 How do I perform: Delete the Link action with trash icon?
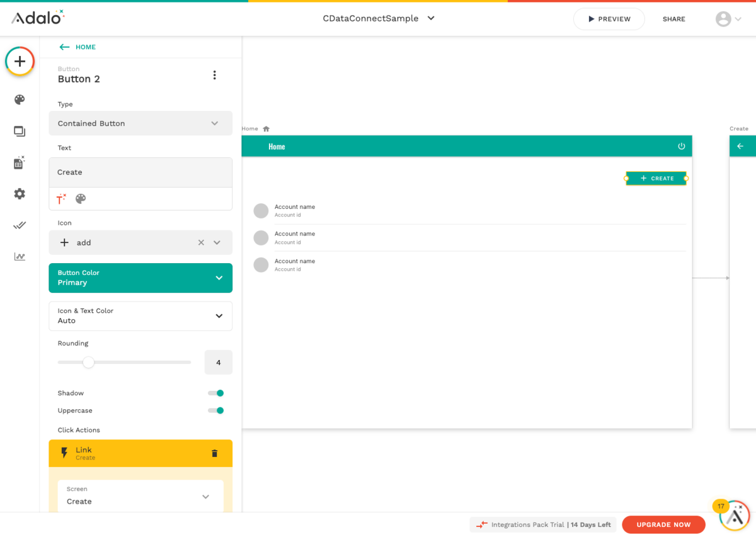[x=214, y=453]
